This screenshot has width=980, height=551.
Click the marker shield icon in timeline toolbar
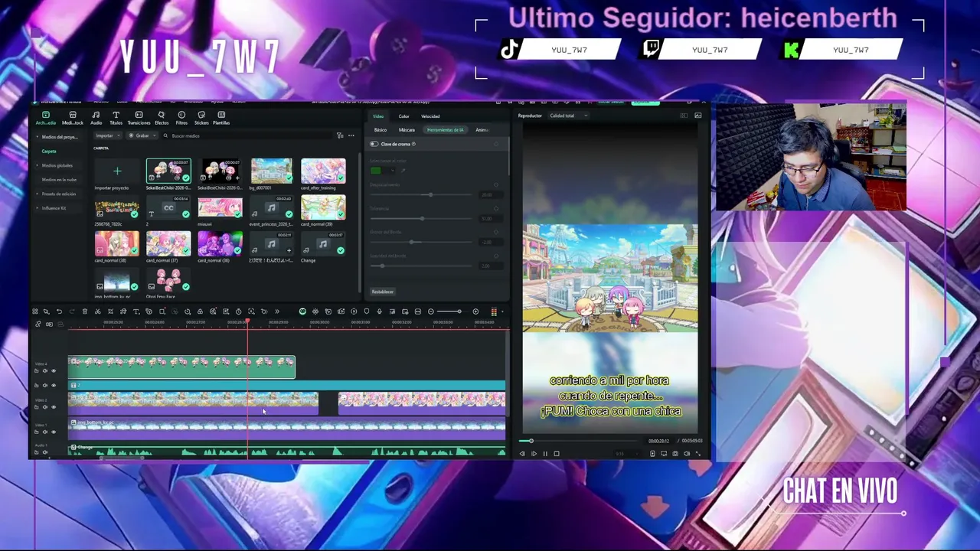click(x=367, y=311)
